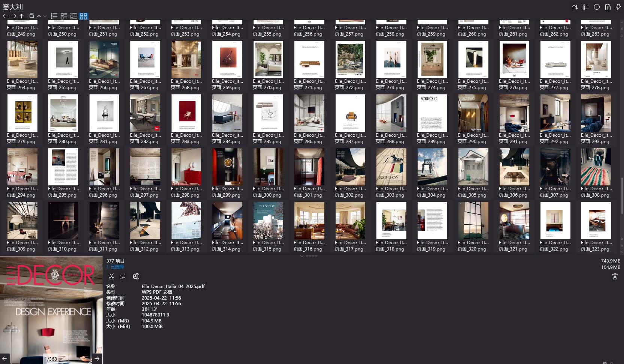Click the clipboard paste icon
The width and height of the screenshot is (624, 364).
point(608,7)
